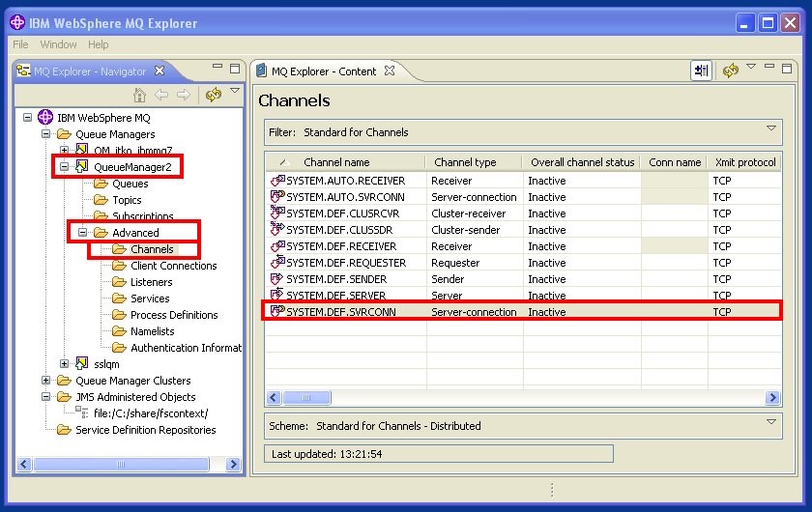Click the table scroll right arrow
Image resolution: width=812 pixels, height=512 pixels.
(772, 398)
